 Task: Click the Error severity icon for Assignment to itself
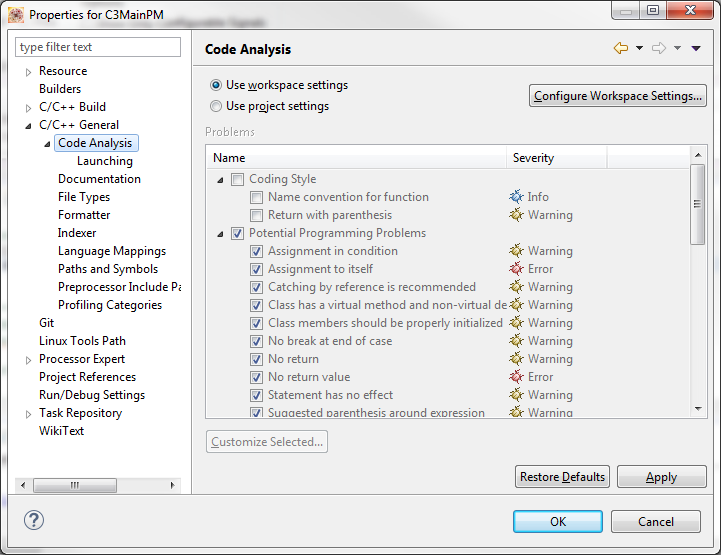tap(516, 269)
